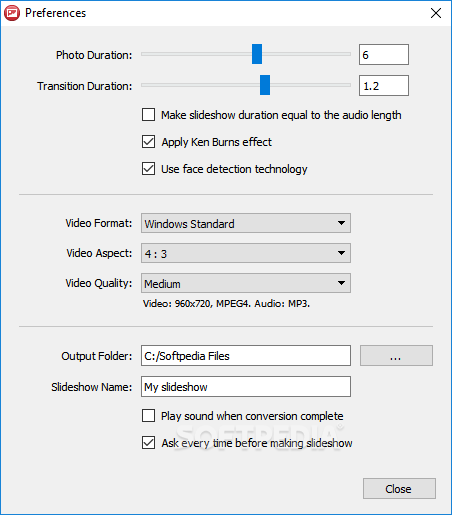Click the Transition Duration slider handle
Image resolution: width=452 pixels, height=515 pixels.
coord(265,85)
